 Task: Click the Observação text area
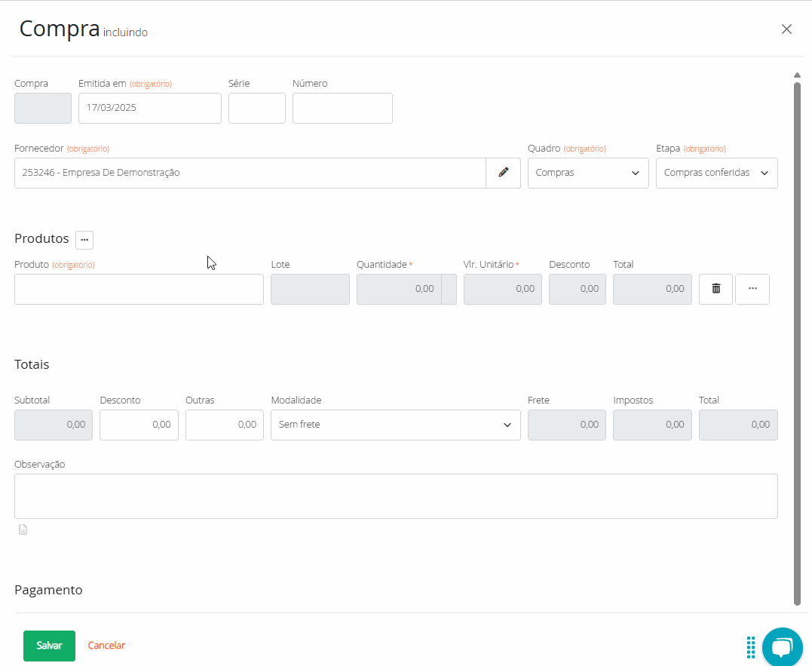coord(395,496)
